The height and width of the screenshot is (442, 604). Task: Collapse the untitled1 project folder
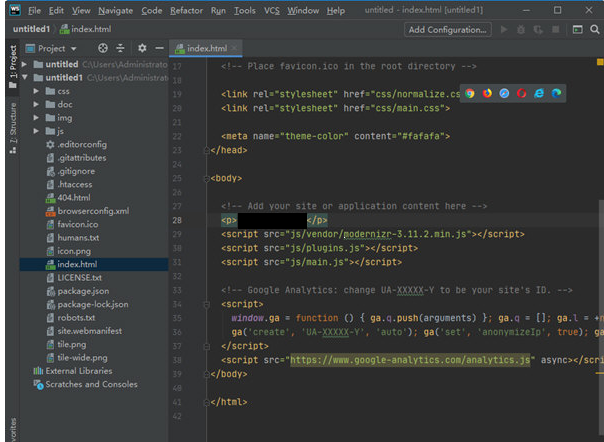[25, 77]
